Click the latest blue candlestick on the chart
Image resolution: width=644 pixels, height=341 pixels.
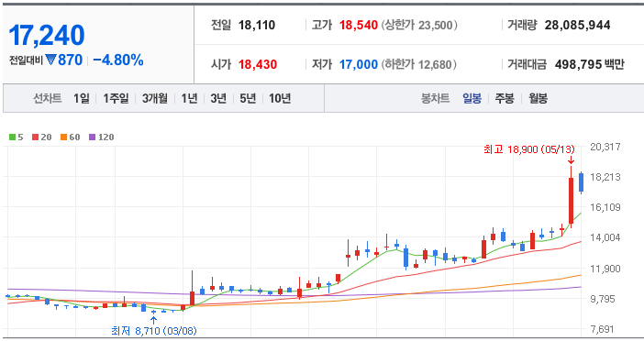pyautogui.click(x=582, y=182)
